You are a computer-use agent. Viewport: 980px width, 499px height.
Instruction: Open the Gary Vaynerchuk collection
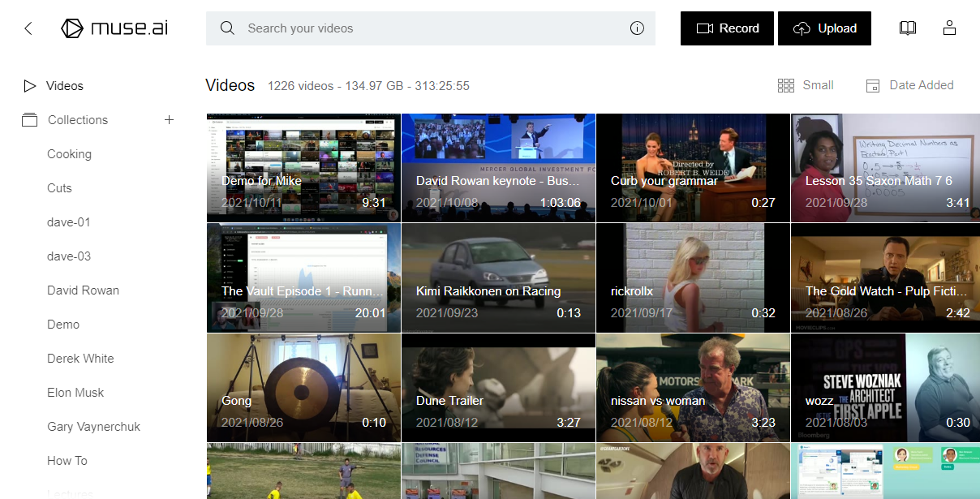(x=93, y=427)
